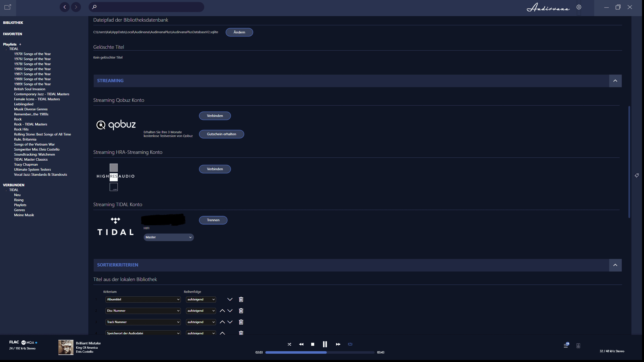Navigate back with the back arrow
Image resolution: width=644 pixels, height=362 pixels.
pos(65,7)
